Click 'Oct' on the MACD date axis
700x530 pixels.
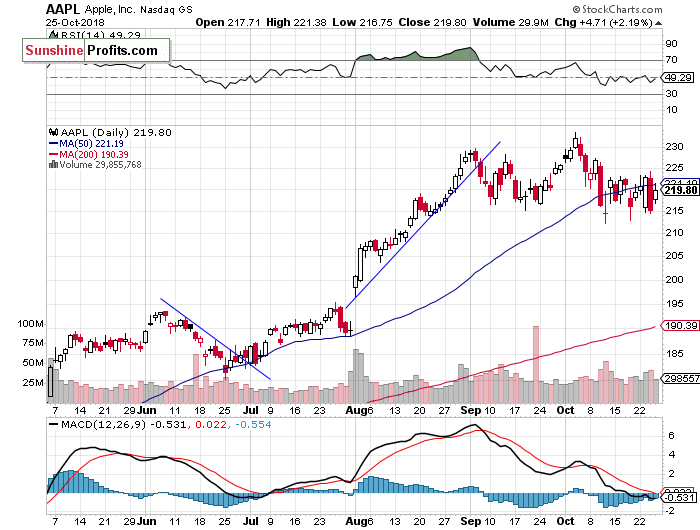click(565, 521)
